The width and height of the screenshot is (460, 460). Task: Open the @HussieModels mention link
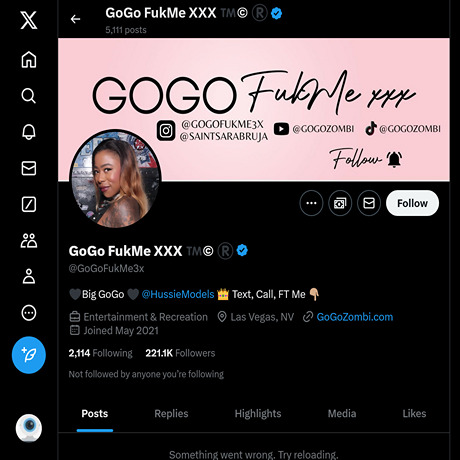(x=178, y=294)
